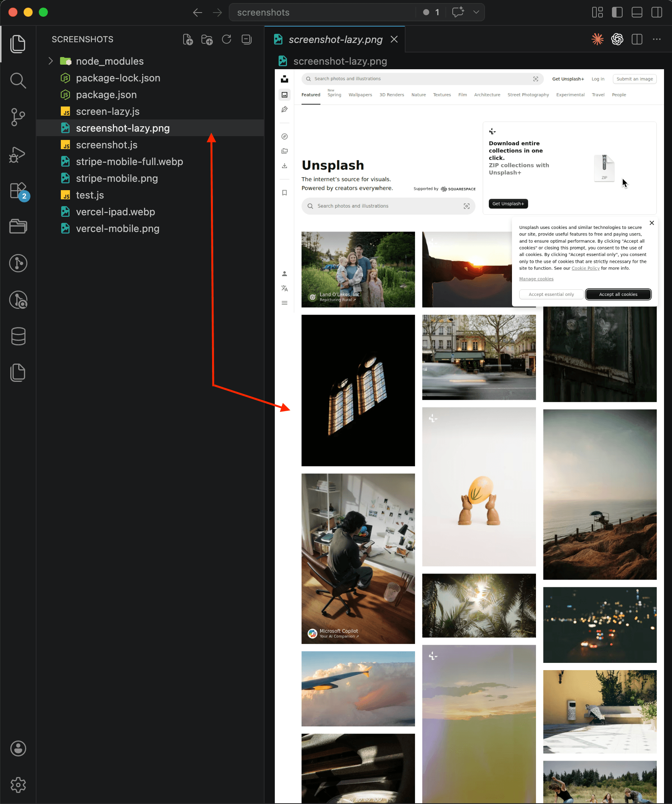Expand the node_modules folder

[50, 61]
